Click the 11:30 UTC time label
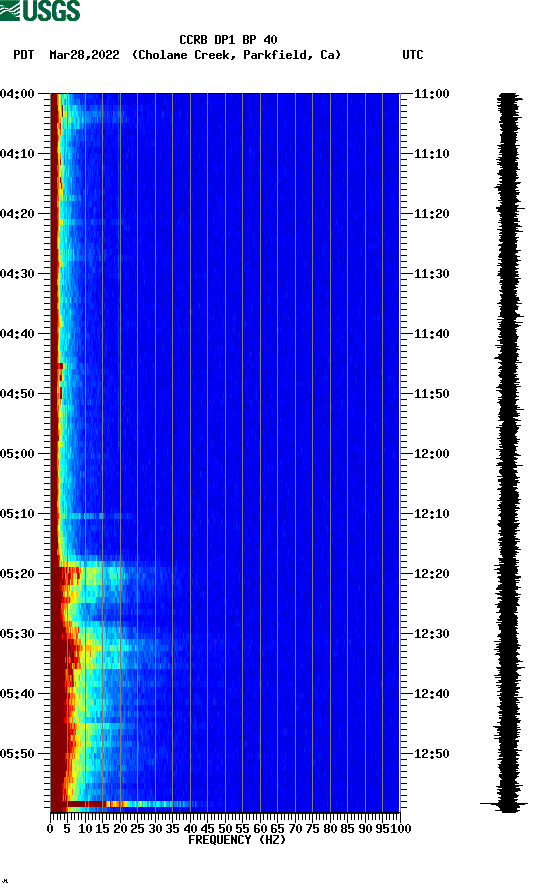Viewport: 552px width, 892px height. pyautogui.click(x=431, y=274)
